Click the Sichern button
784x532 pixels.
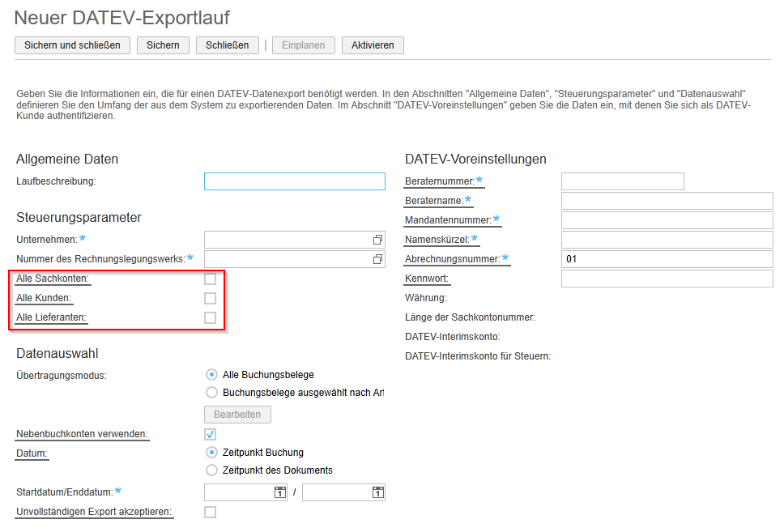point(163,45)
